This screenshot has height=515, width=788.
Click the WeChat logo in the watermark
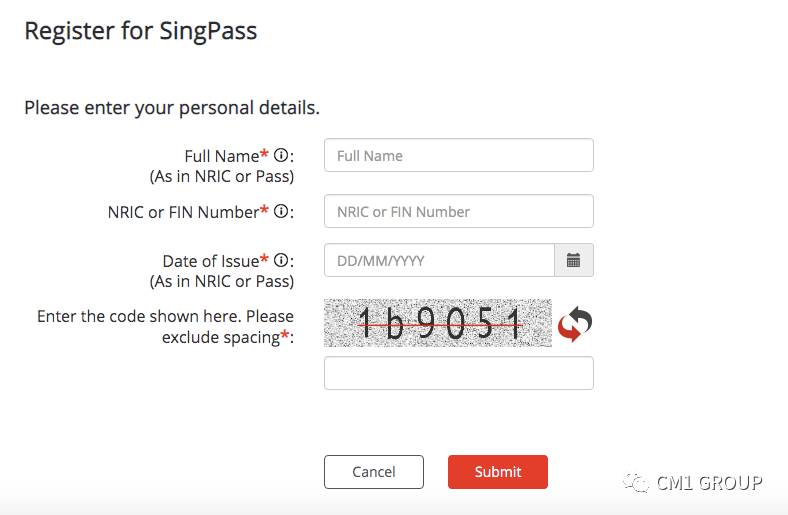tap(635, 484)
